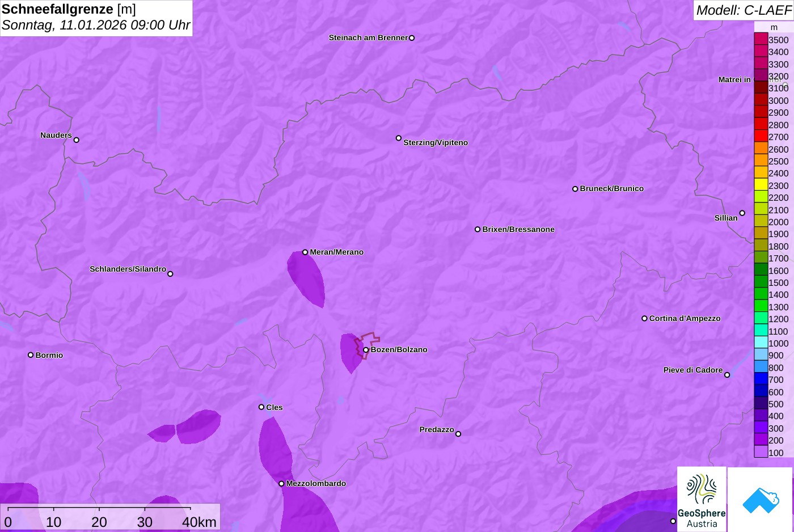Viewport: 794px width, 532px height.
Task: Pick the 200 m purple swatch
Action: [x=761, y=440]
